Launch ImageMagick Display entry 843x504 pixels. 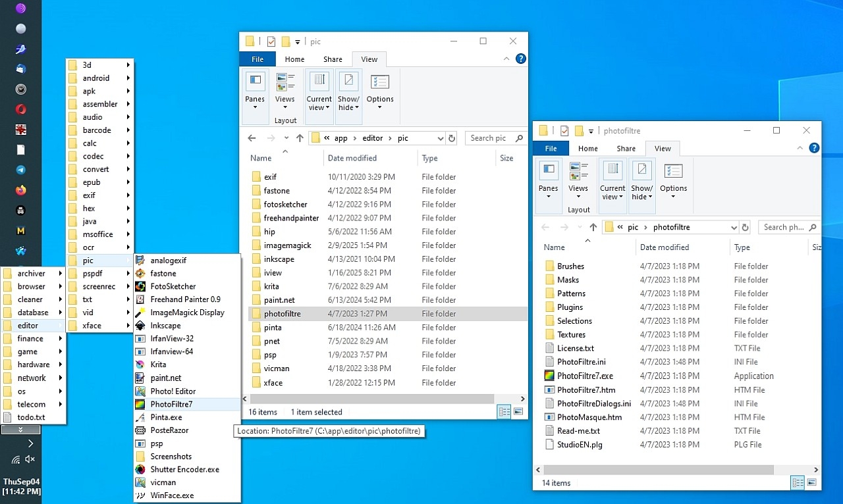187,313
